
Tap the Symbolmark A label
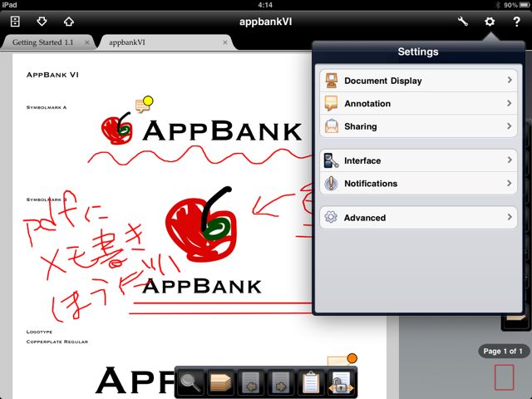pos(47,107)
